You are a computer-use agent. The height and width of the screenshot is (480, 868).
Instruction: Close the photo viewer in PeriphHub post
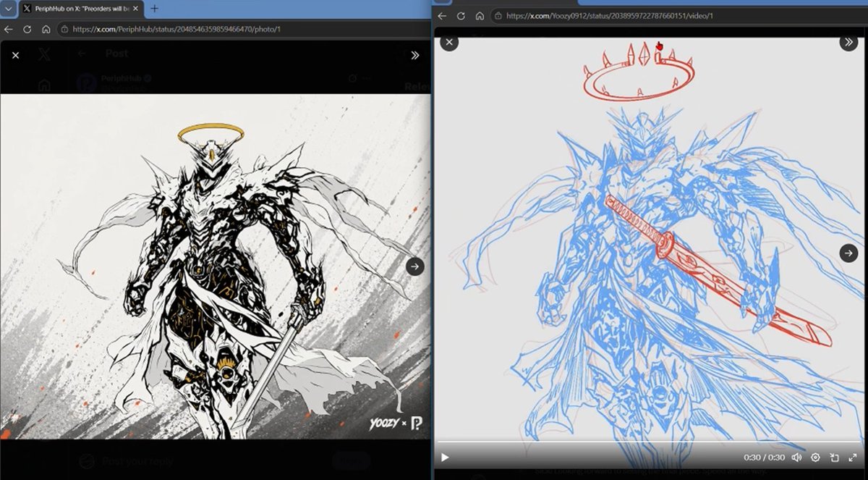pos(15,55)
